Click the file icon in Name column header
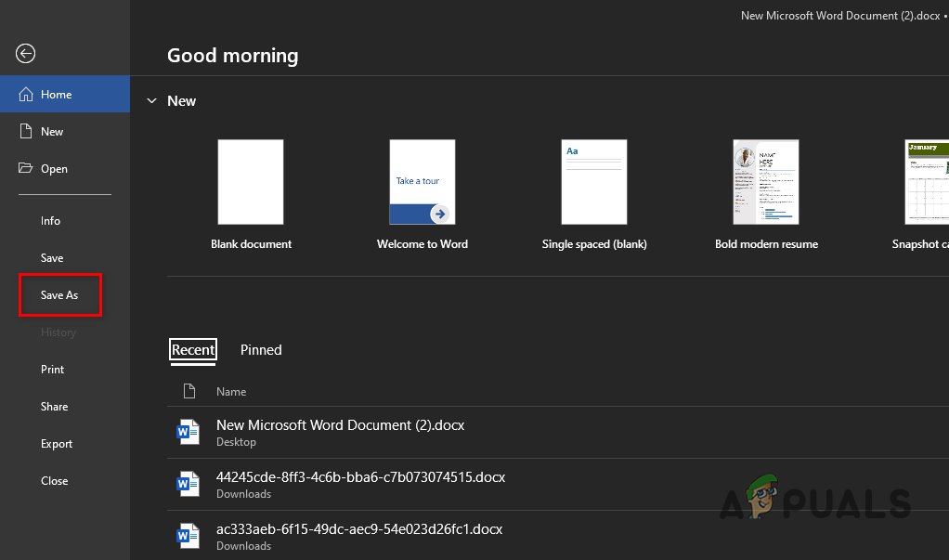949x560 pixels. (189, 392)
